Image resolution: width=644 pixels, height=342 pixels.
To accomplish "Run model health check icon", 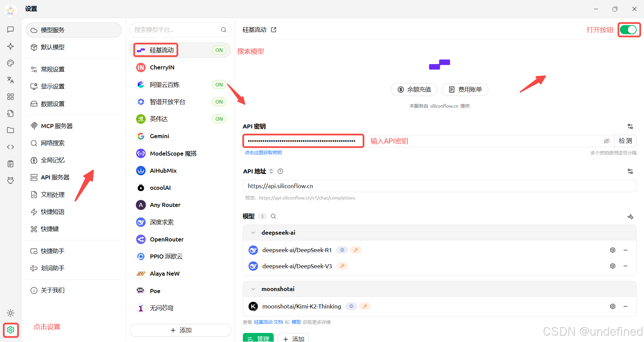I will point(630,217).
